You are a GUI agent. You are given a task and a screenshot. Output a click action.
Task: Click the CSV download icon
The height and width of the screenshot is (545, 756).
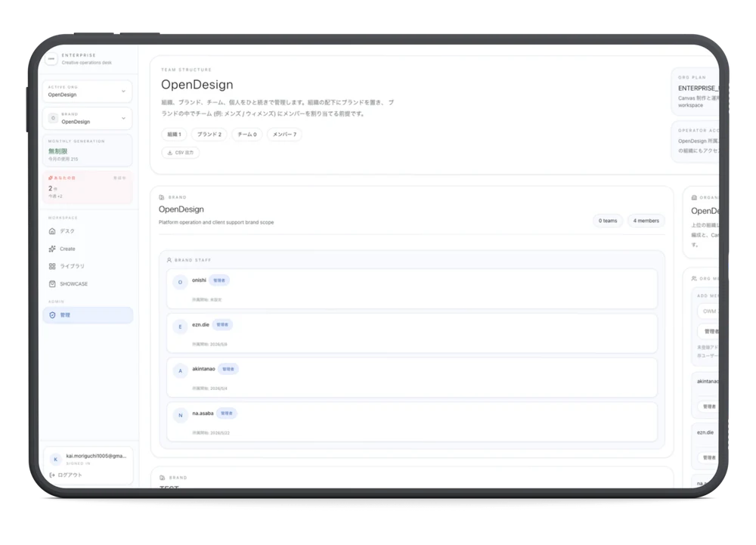169,153
